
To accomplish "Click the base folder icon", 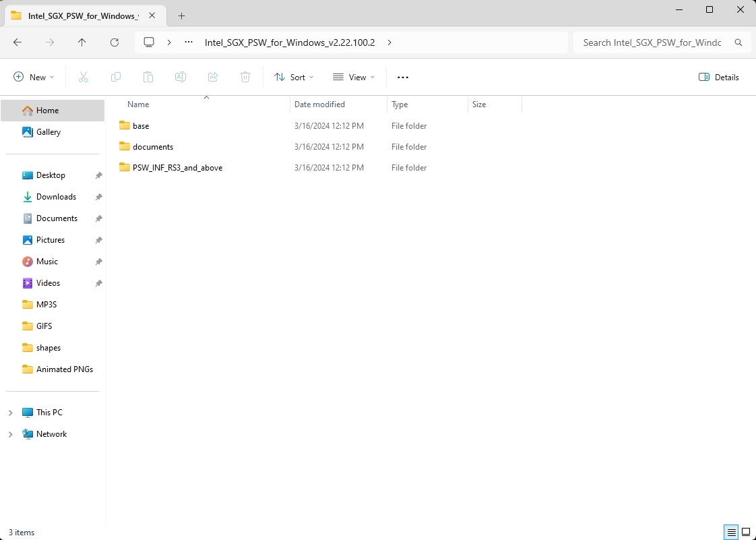I will [x=125, y=125].
